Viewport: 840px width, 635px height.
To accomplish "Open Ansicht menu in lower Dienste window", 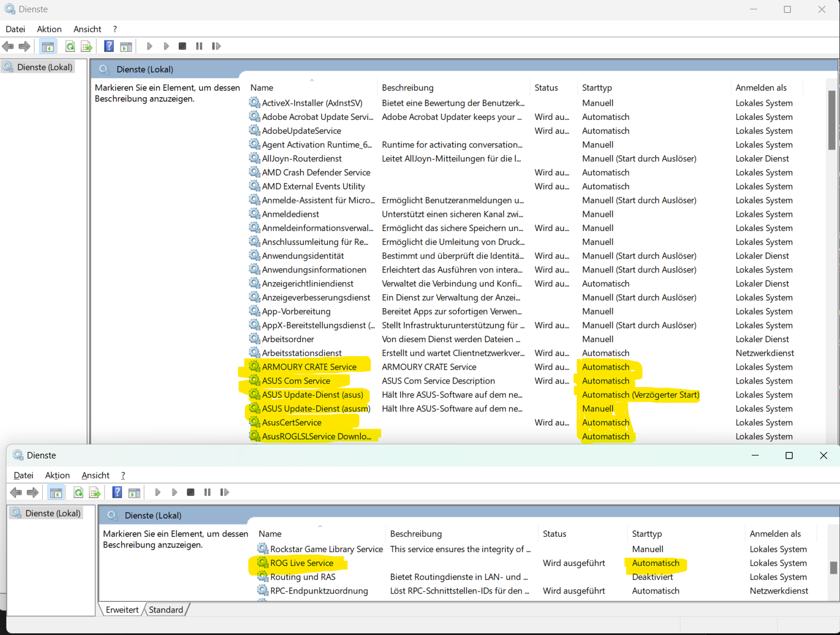I will click(95, 475).
